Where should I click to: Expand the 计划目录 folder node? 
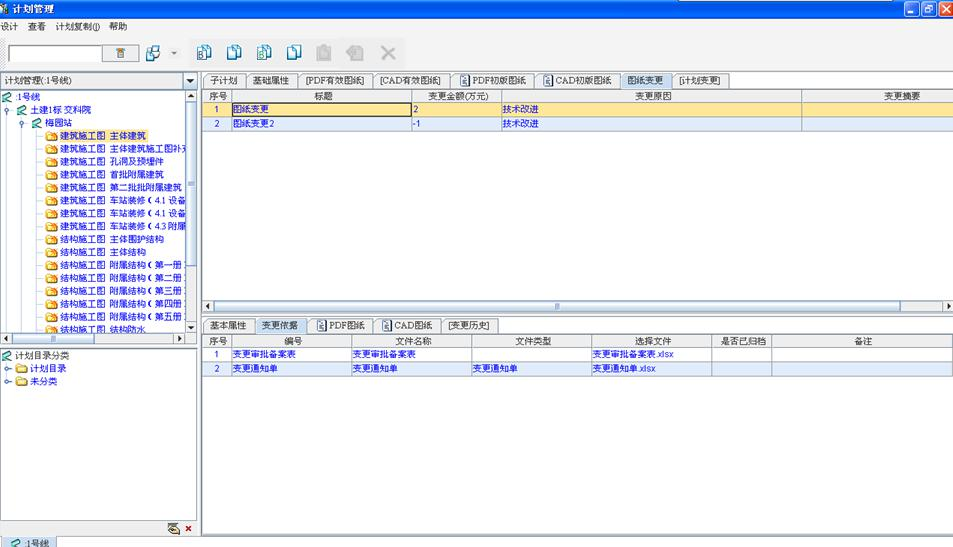click(x=8, y=368)
